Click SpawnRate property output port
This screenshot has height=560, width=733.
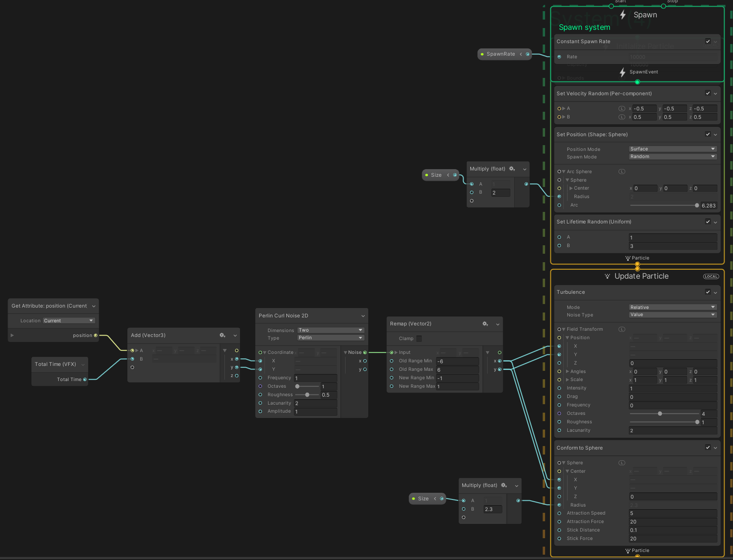528,54
